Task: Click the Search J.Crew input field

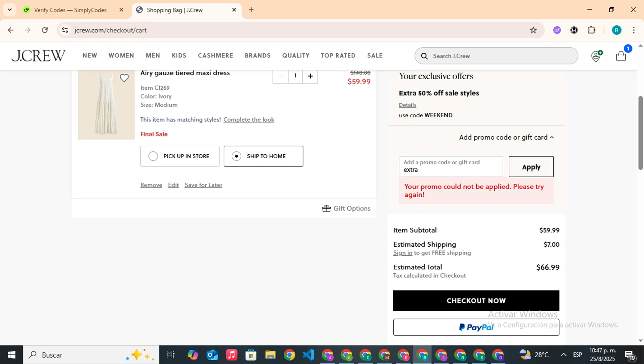Action: (x=496, y=56)
